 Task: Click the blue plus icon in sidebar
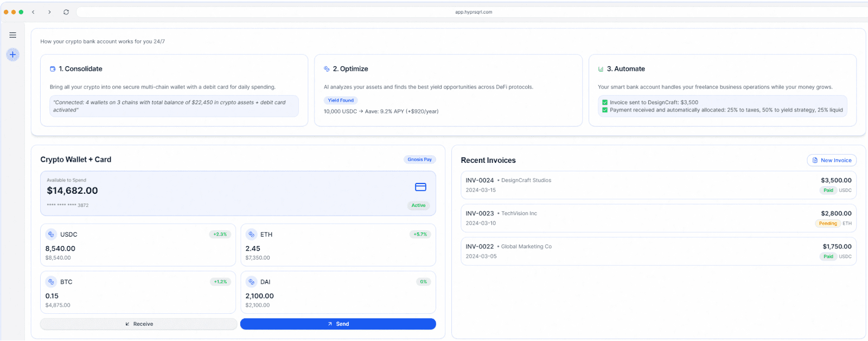point(12,54)
